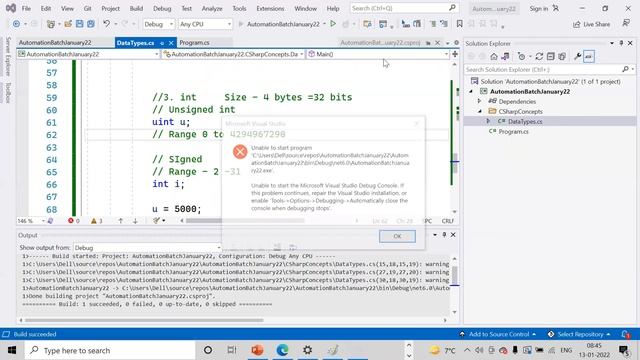The width and height of the screenshot is (640, 360).
Task: Click the CRLF line ending indicator
Action: point(447,221)
